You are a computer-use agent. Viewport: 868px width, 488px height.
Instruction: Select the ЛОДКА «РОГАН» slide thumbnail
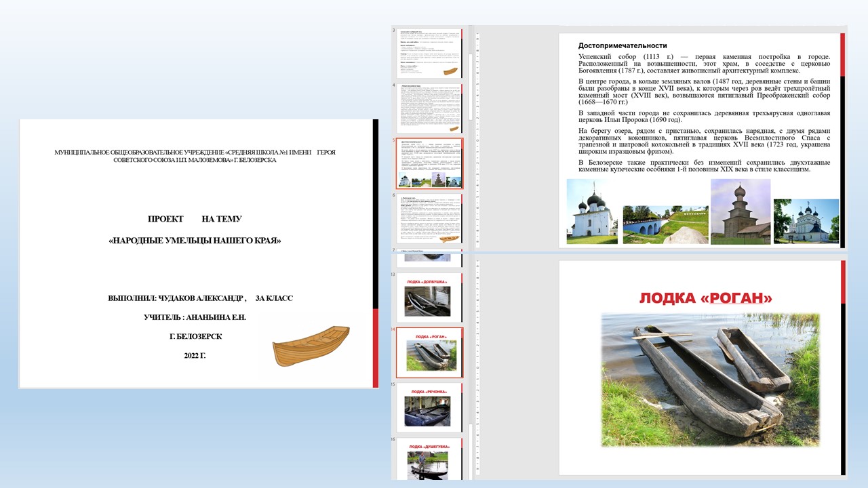tap(429, 352)
